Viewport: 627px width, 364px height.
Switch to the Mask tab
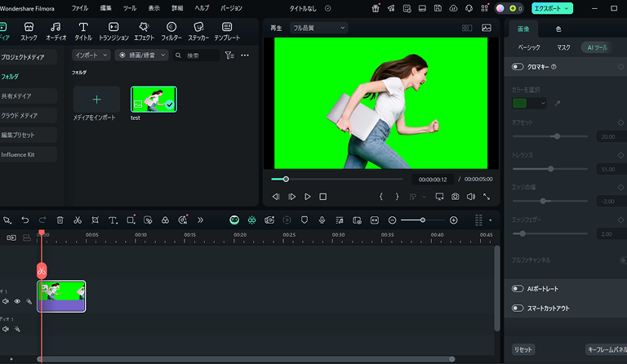(x=563, y=47)
